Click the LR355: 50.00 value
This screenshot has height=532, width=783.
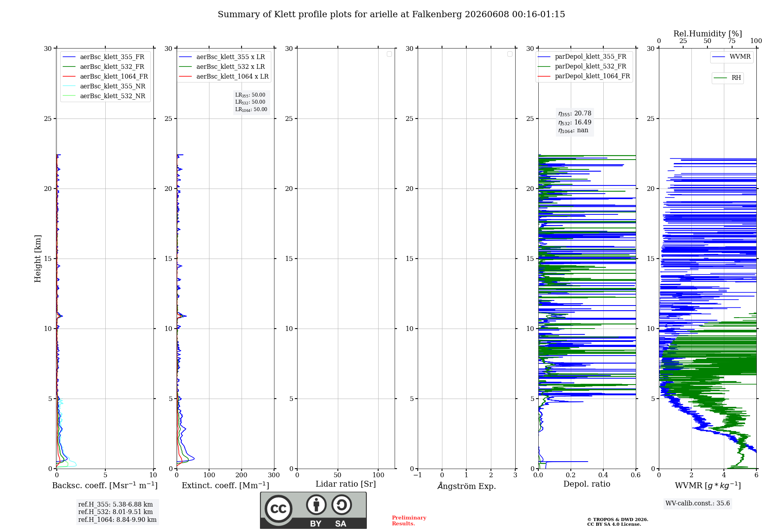click(250, 95)
